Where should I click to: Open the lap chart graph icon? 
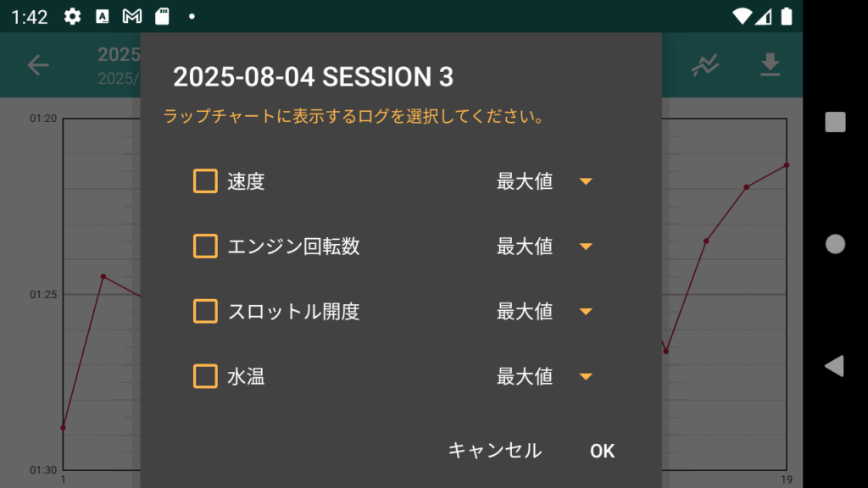pos(705,65)
